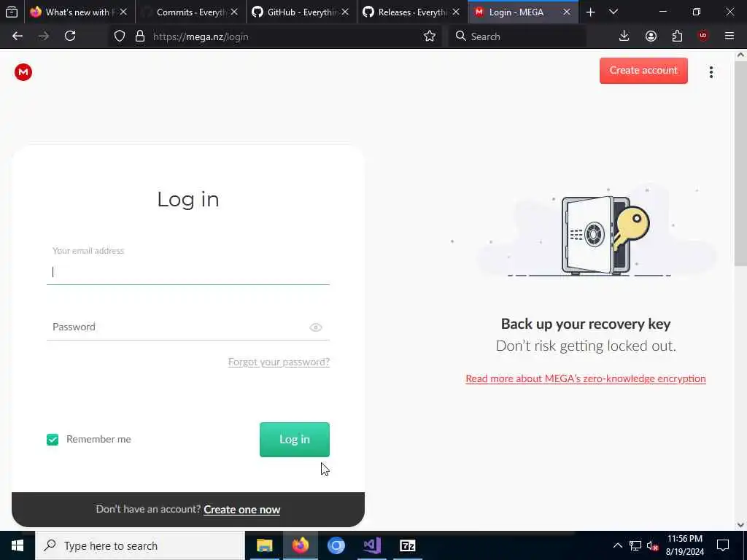Expand the list all tabs dropdown
Screen dimensions: 747x560
tap(614, 12)
